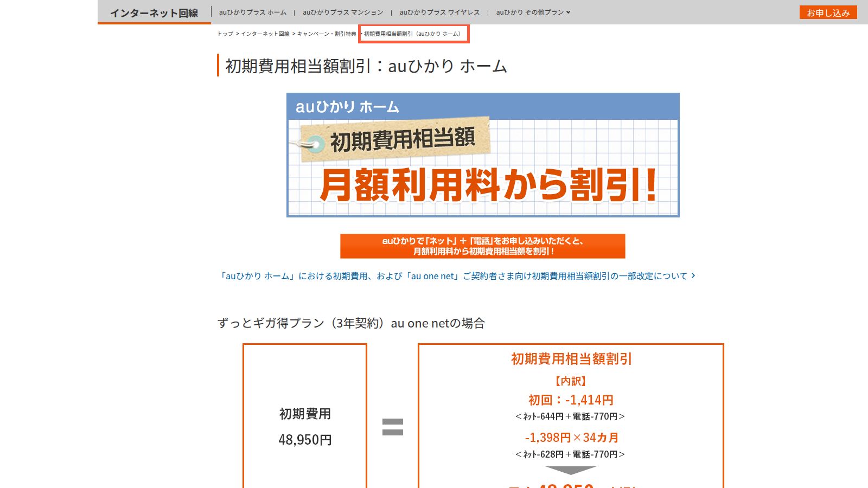Image resolution: width=868 pixels, height=488 pixels.
Task: Select the 48,950円 amount in the 初期費用 box
Action: click(x=305, y=440)
